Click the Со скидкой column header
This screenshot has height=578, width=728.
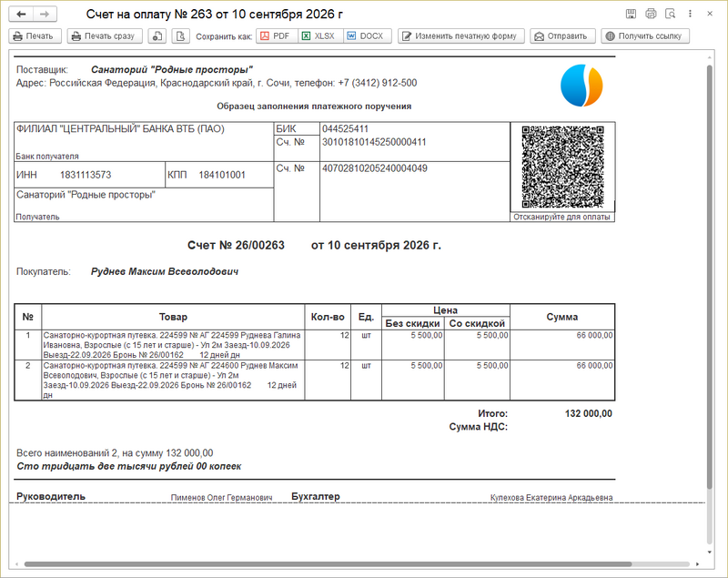477,323
